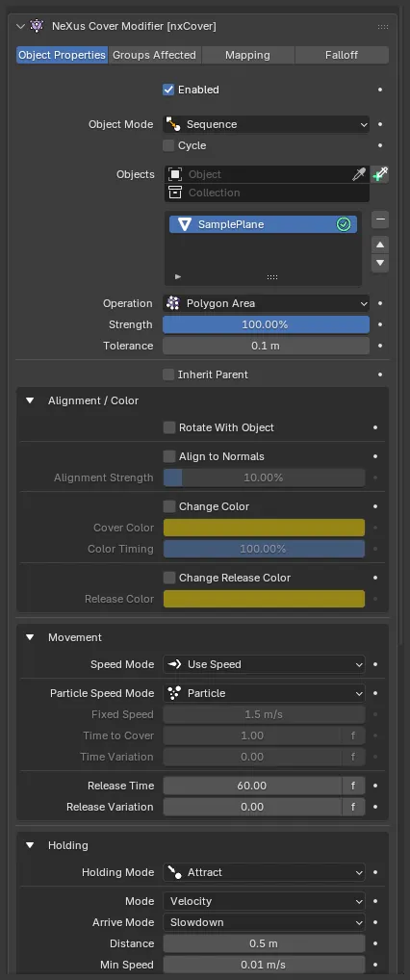Open the Operation Polygon Area dropdown
410x980 pixels.
(267, 303)
